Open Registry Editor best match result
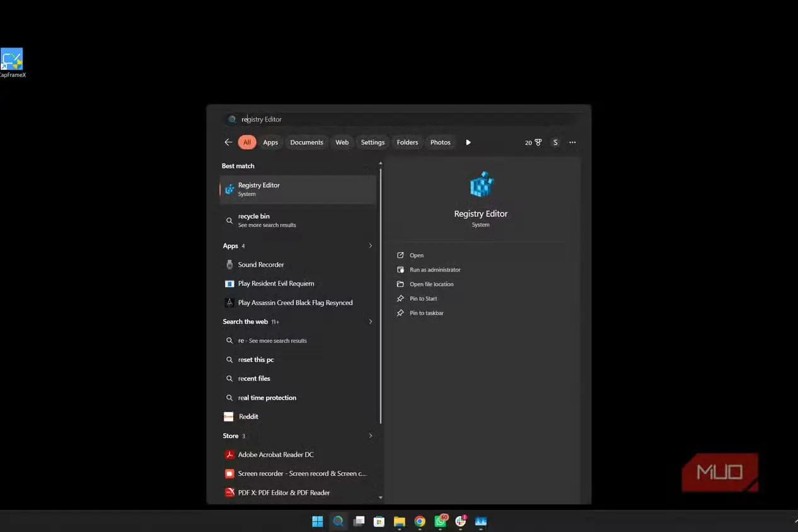Image resolution: width=798 pixels, height=532 pixels. pyautogui.click(x=298, y=189)
